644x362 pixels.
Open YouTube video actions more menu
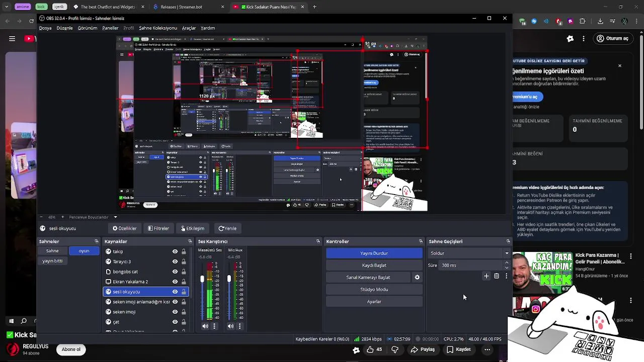[487, 349]
